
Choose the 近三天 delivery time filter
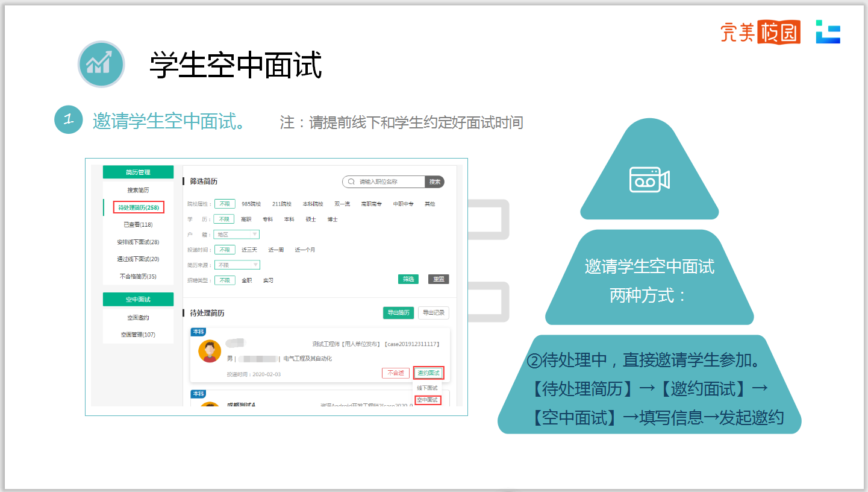pyautogui.click(x=249, y=250)
